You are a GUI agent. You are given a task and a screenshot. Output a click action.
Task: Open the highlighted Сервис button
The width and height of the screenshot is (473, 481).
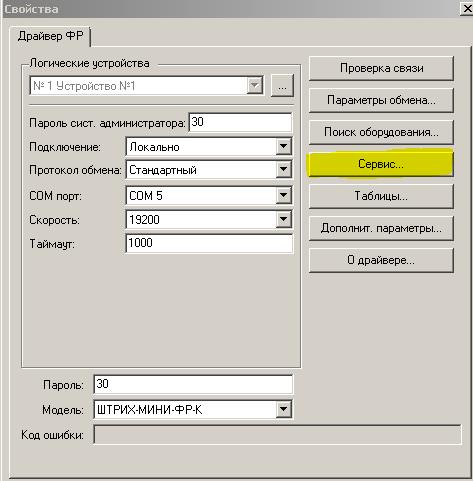(x=381, y=164)
